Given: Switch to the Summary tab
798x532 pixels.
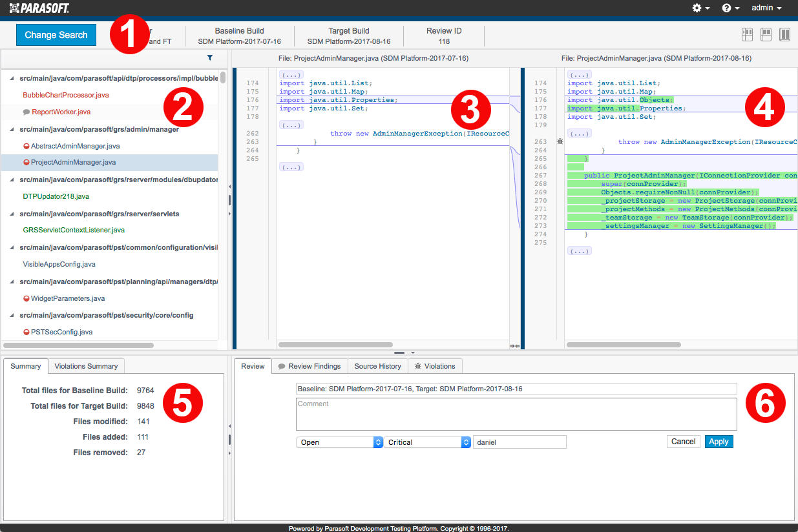Looking at the screenshot, I should click(x=26, y=366).
